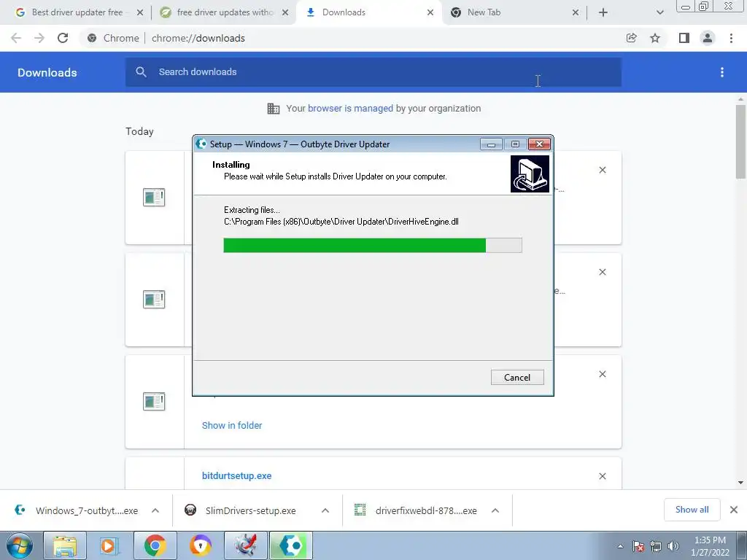Open bitdurtsetup.exe download link
The width and height of the screenshot is (747, 560).
click(237, 475)
